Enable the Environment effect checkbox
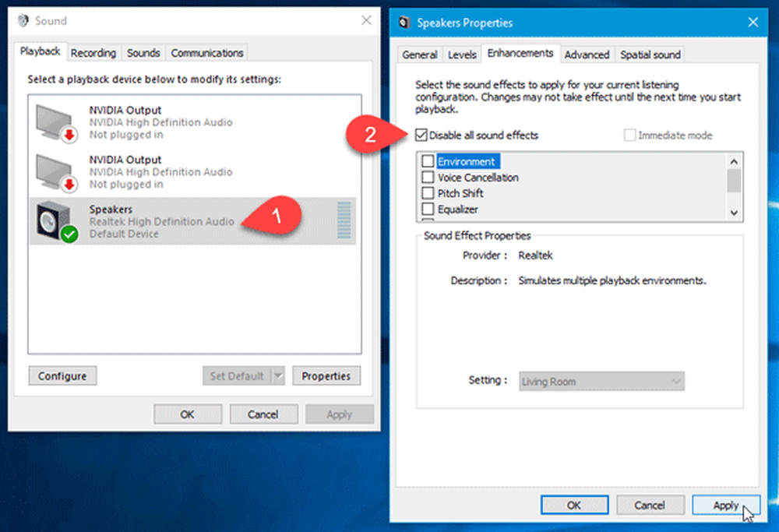Image resolution: width=779 pixels, height=532 pixels. pyautogui.click(x=428, y=161)
